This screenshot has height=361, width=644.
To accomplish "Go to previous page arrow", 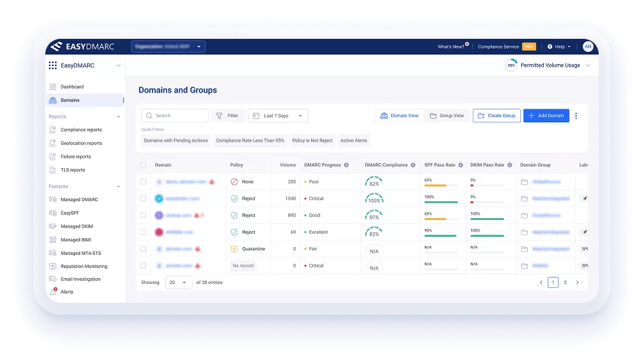I will point(541,283).
